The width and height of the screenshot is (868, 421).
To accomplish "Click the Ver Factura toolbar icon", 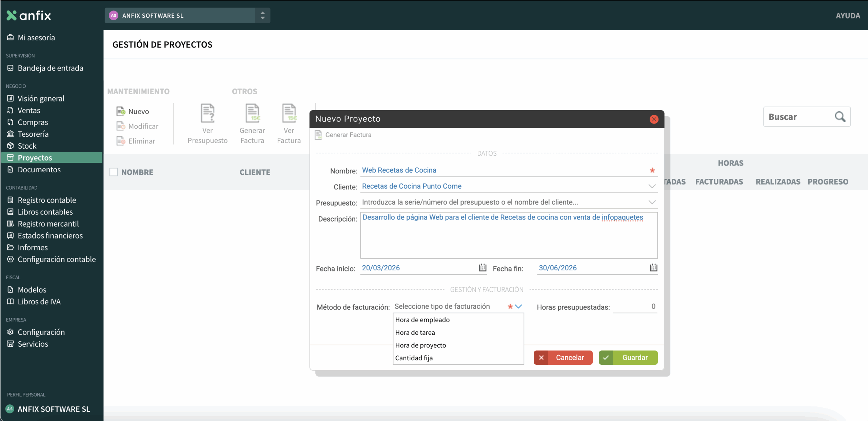I will (289, 113).
